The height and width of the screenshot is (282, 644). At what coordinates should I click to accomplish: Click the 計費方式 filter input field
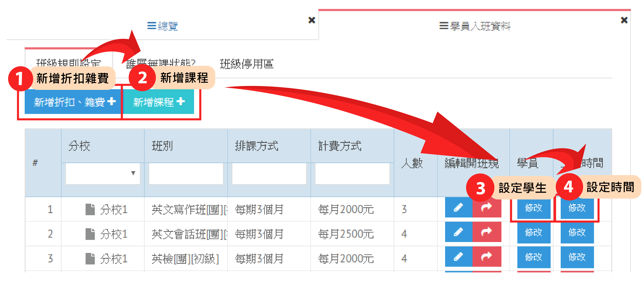pos(352,173)
